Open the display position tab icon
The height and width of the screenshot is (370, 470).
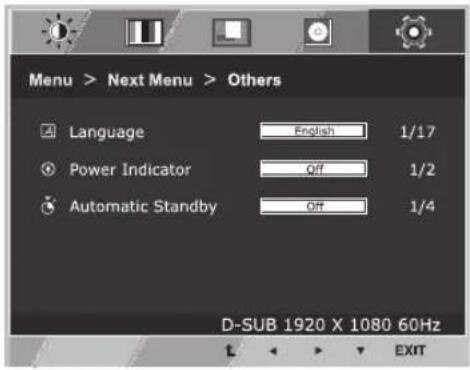pyautogui.click(x=232, y=32)
